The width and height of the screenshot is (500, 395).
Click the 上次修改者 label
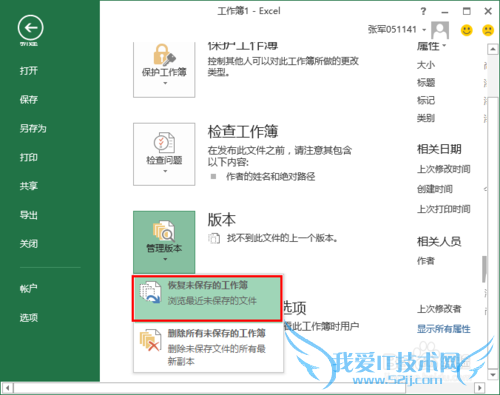click(439, 309)
